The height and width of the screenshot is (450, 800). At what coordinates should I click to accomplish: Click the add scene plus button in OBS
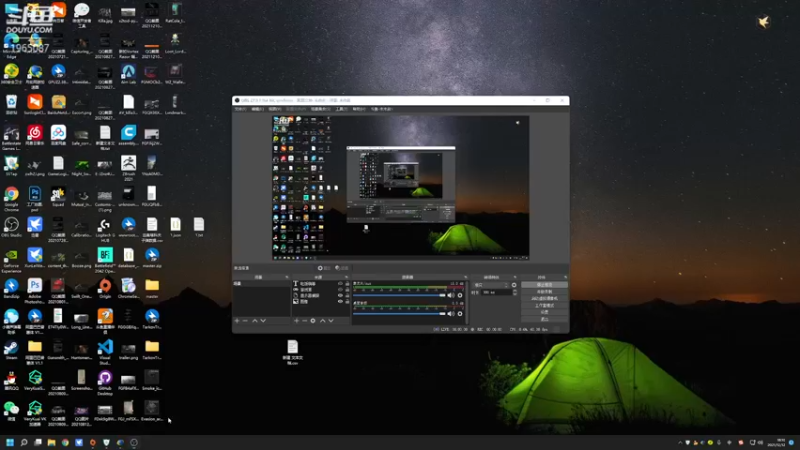point(237,321)
